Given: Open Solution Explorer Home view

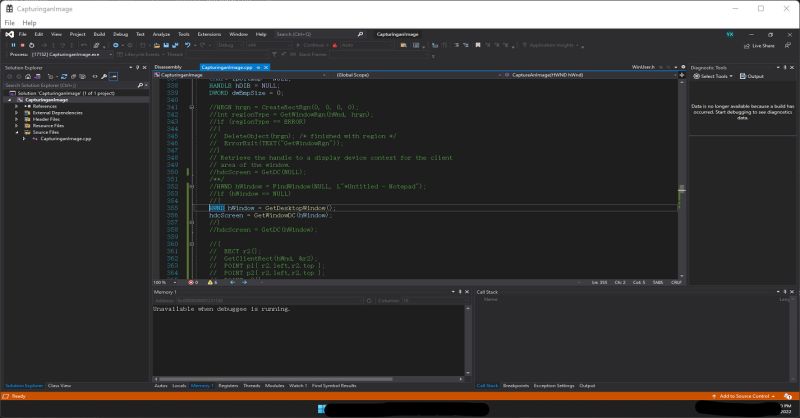Looking at the screenshot, I should click(x=28, y=77).
